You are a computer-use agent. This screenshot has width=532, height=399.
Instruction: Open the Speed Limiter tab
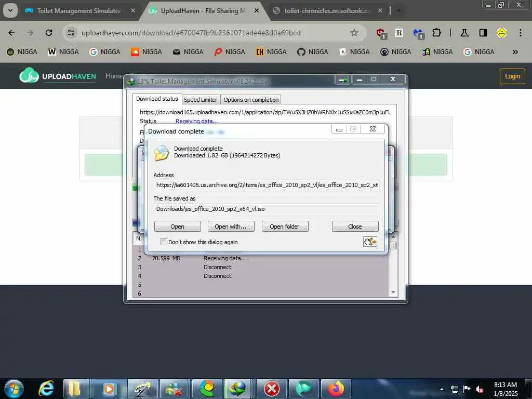point(201,100)
